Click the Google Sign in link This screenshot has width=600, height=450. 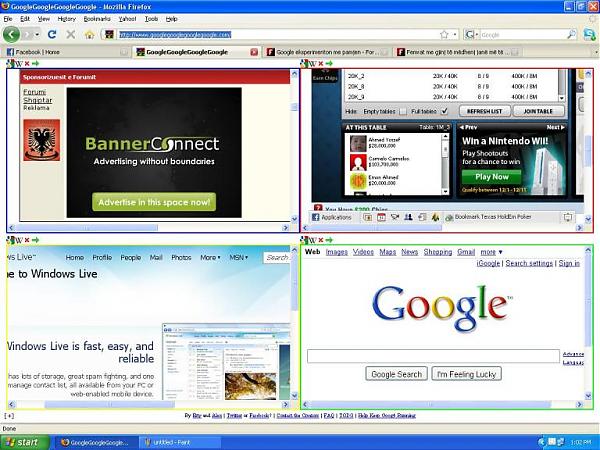click(569, 263)
